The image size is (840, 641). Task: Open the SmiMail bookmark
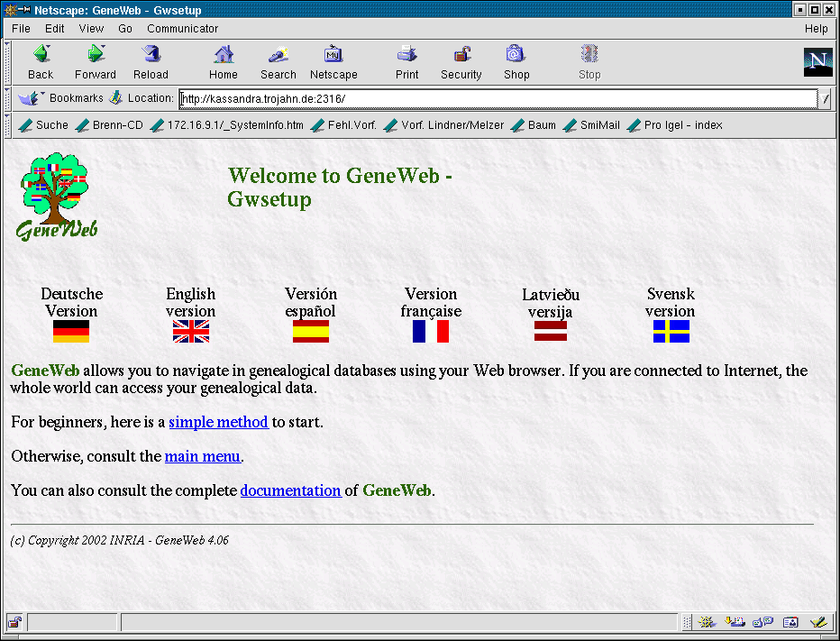(x=592, y=125)
